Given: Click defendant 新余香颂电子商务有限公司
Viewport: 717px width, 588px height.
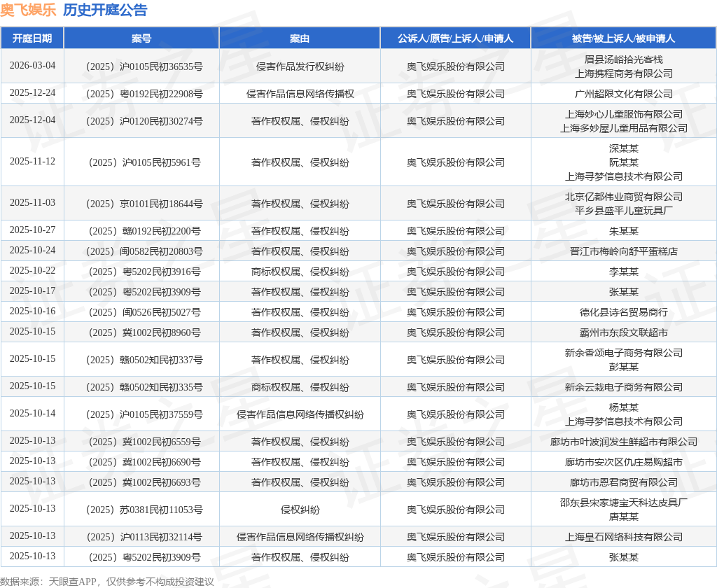Looking at the screenshot, I should coord(624,353).
